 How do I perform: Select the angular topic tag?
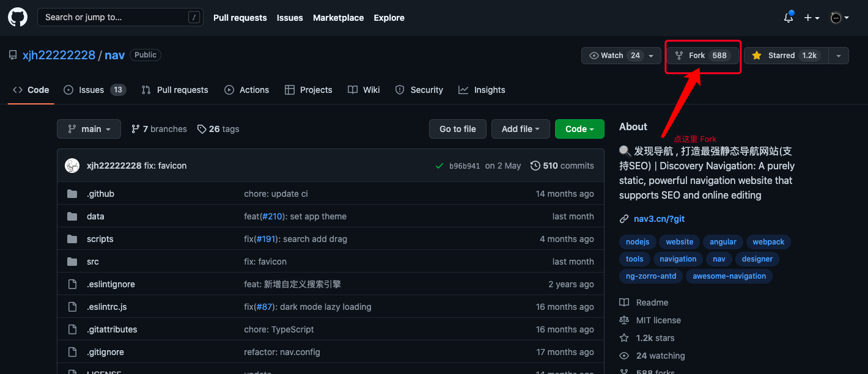point(723,242)
